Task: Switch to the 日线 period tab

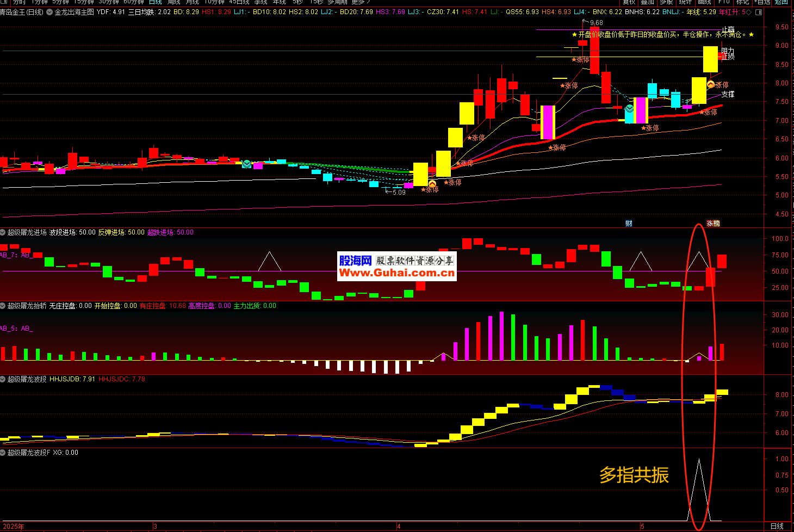Action: (x=155, y=2)
